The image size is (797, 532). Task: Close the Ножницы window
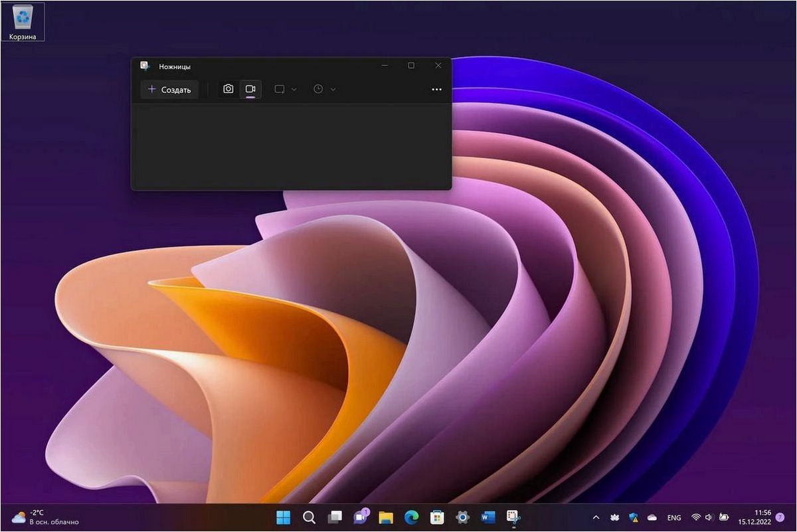tap(438, 66)
